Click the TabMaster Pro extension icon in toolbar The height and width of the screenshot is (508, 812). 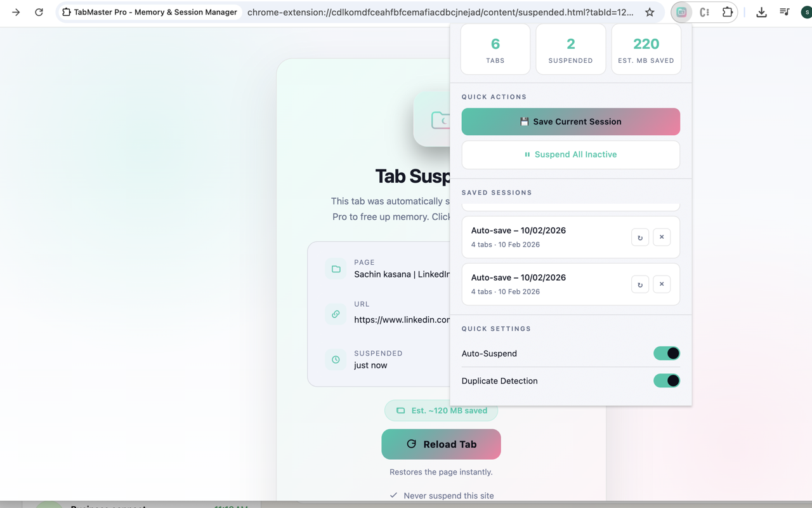(x=681, y=12)
